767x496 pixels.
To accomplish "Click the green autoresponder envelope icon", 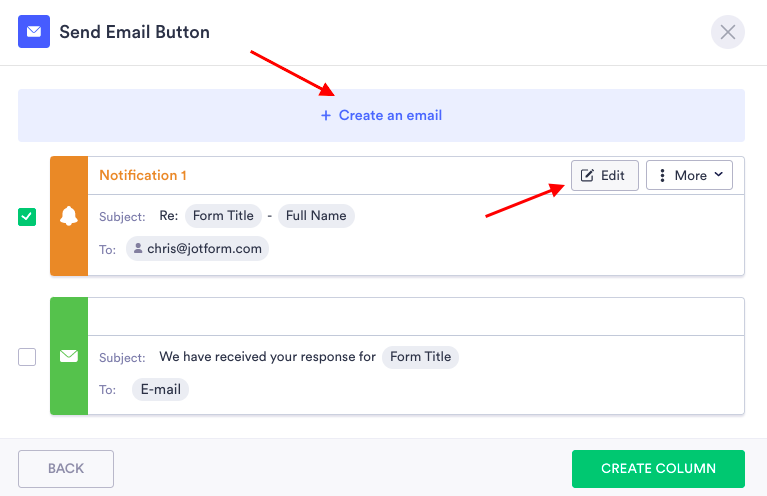I will 69,355.
